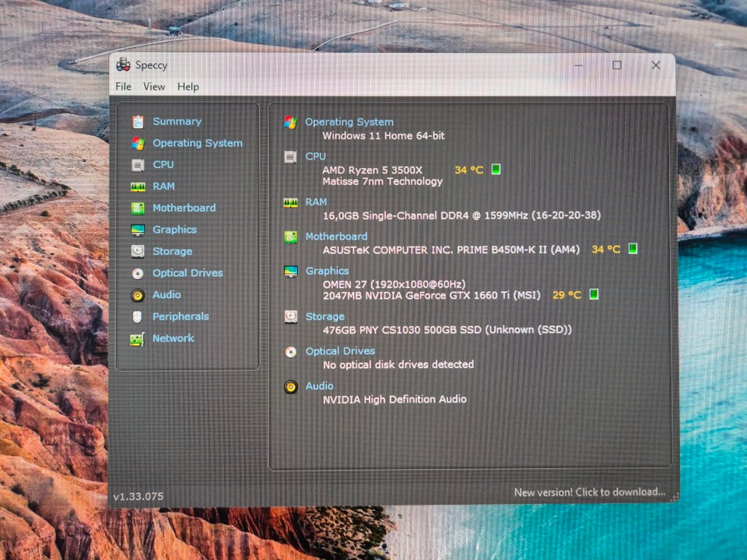Open Motherboard details from sidebar
The width and height of the screenshot is (747, 560).
point(184,208)
